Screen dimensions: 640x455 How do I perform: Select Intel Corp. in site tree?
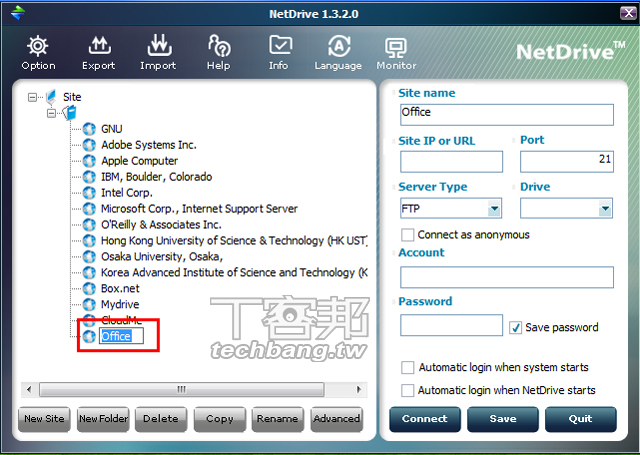pyautogui.click(x=127, y=193)
